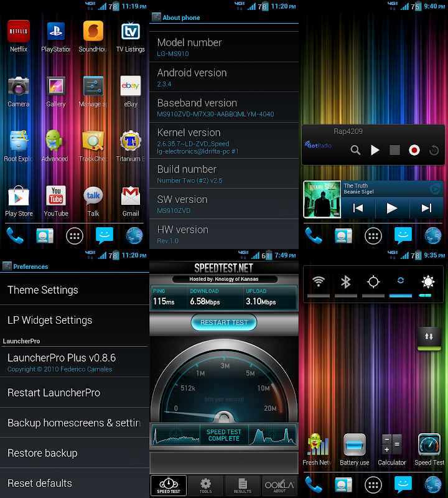Launch the PlayStation app icon
The width and height of the screenshot is (448, 498).
point(56,31)
